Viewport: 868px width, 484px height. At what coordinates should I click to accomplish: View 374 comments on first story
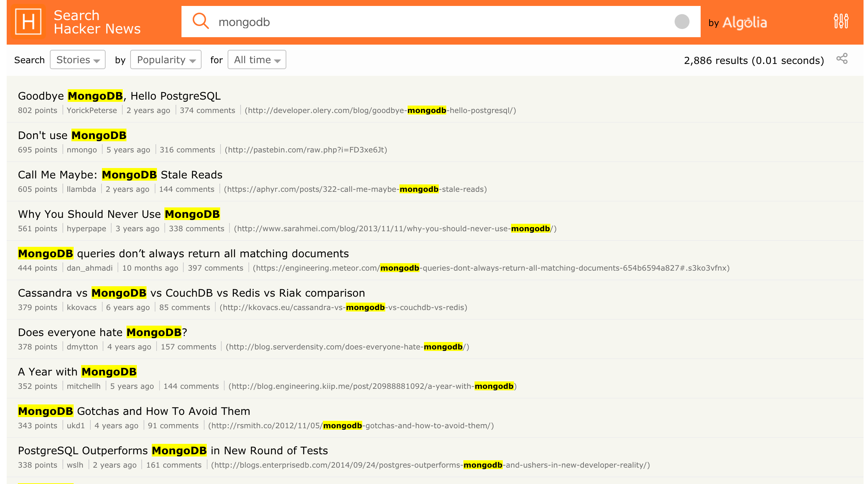click(x=207, y=110)
